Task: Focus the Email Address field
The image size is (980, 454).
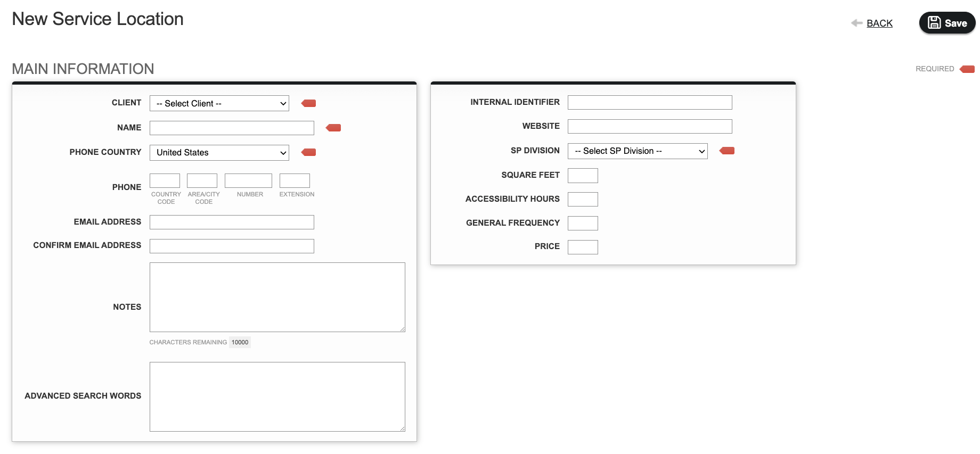Action: 232,222
